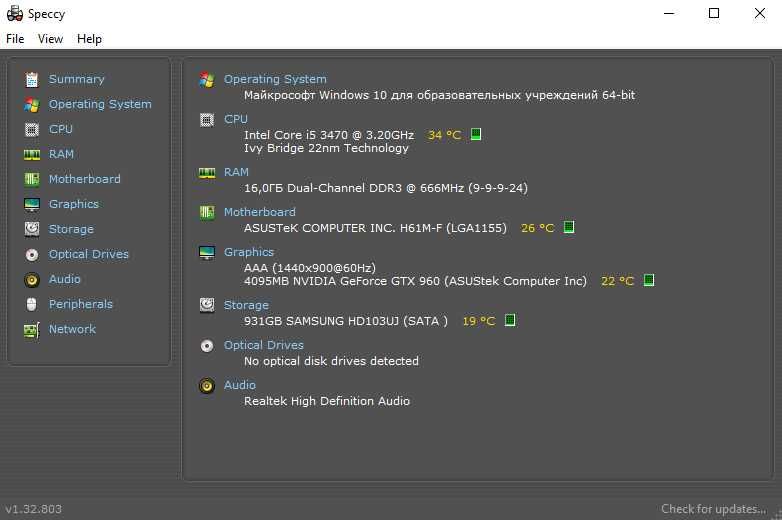
Task: Select Summary in the sidebar
Action: (x=76, y=79)
